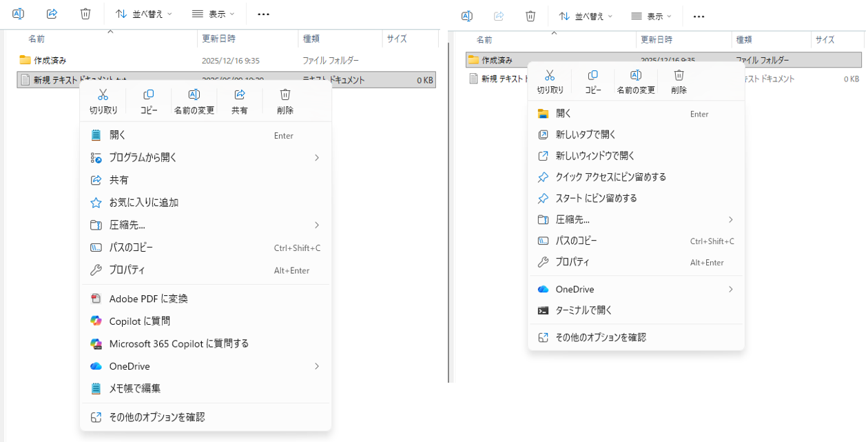Select メモ帳で編集 menu entry
Viewport: 868px width, 442px height.
coord(206,388)
